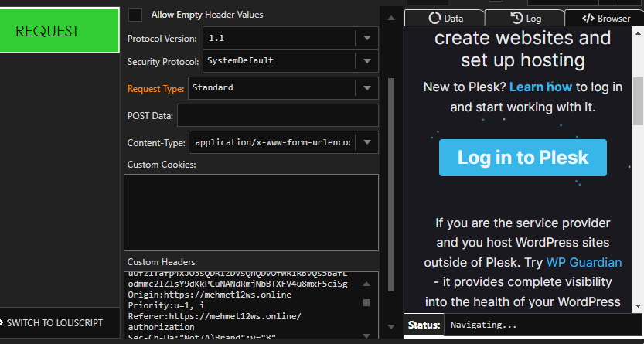Click the Referer header line

tap(214, 316)
